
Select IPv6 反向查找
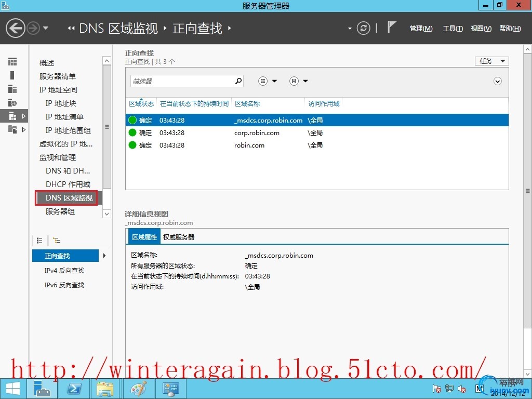click(x=64, y=285)
